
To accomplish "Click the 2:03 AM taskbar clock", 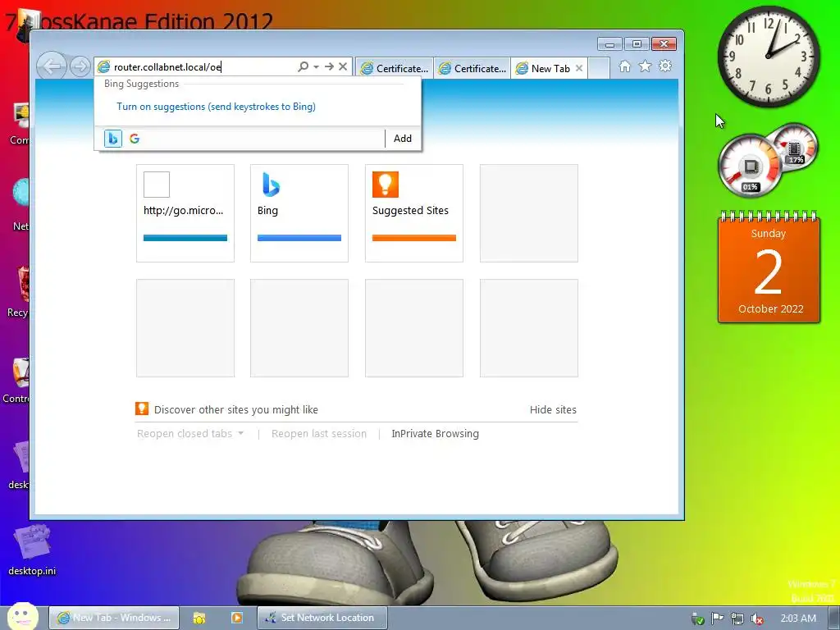I will (798, 619).
